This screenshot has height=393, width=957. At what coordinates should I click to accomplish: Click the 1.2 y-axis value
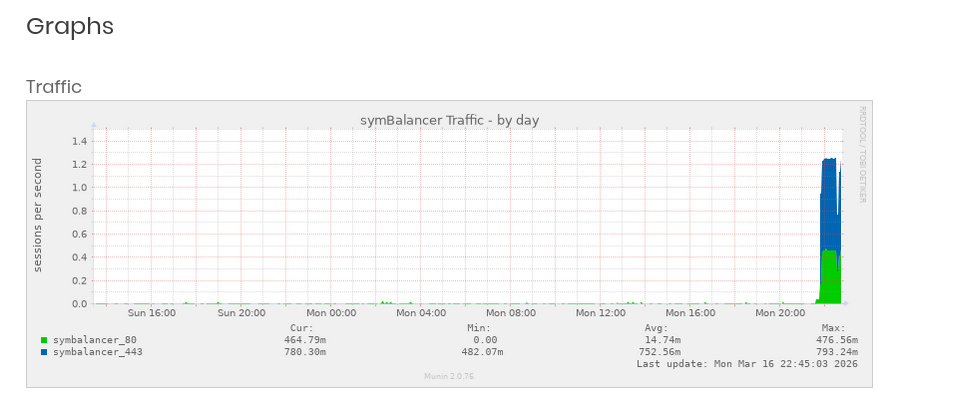[80, 165]
